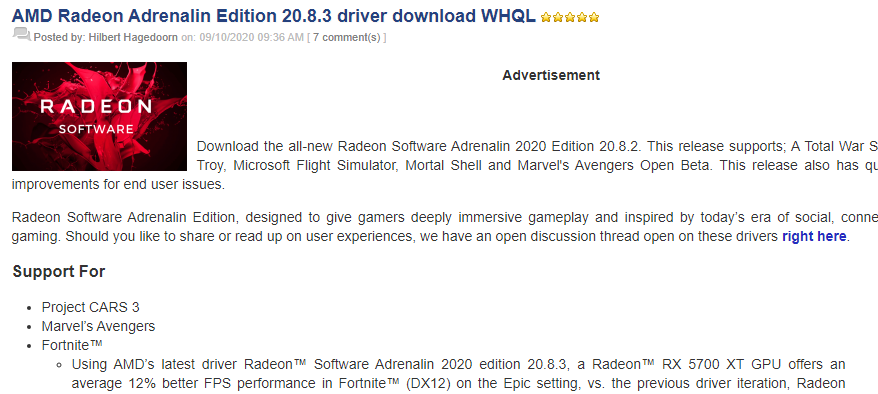Open the Radeon Software splash image
Viewport: 878px width, 394px height.
click(99, 116)
